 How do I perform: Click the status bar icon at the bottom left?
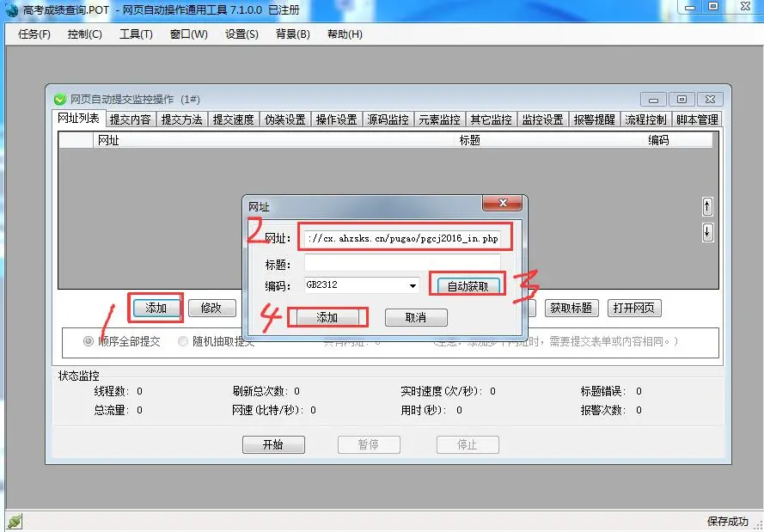click(13, 522)
